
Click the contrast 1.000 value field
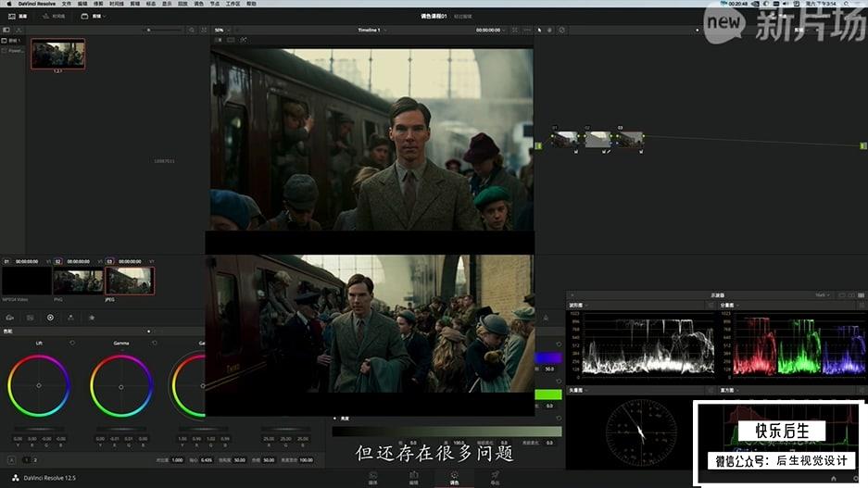pos(177,460)
